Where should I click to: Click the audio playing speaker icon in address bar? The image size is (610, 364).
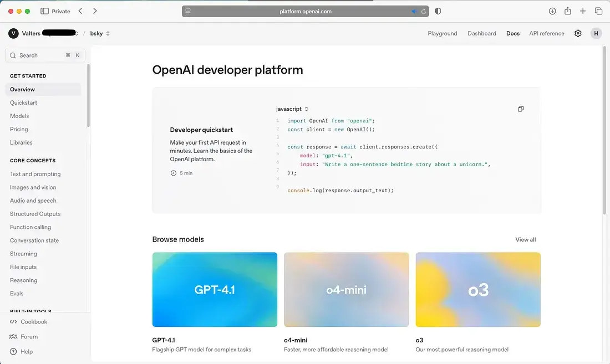pos(414,11)
